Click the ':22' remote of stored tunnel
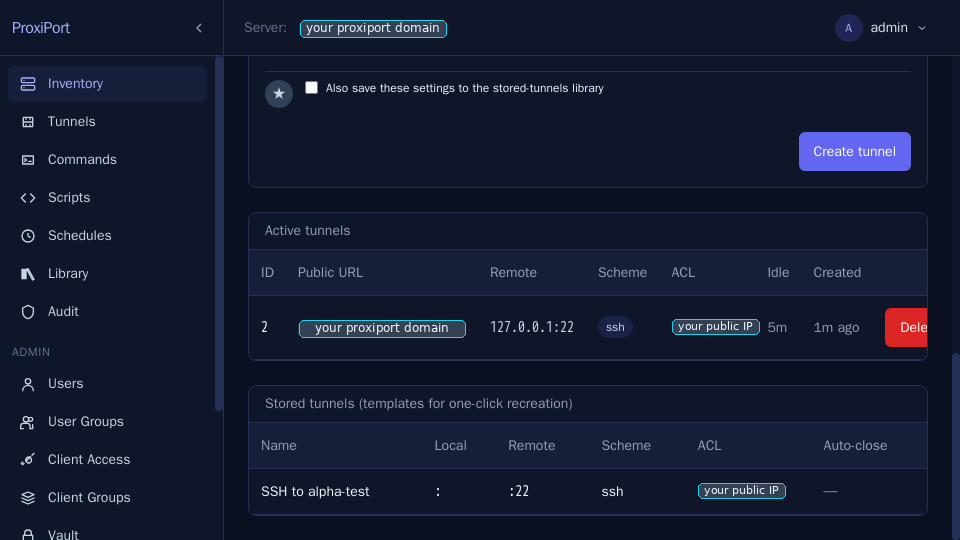Viewport: 960px width, 540px height. tap(519, 492)
